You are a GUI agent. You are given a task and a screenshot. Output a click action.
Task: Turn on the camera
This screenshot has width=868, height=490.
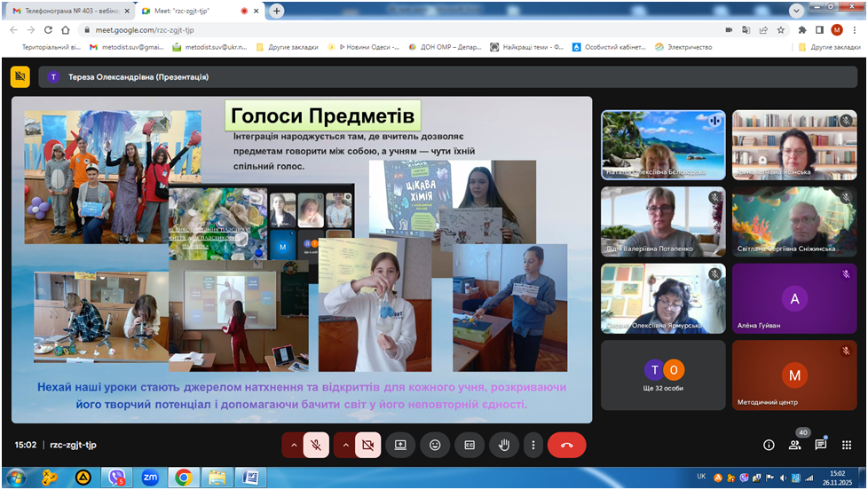(368, 445)
